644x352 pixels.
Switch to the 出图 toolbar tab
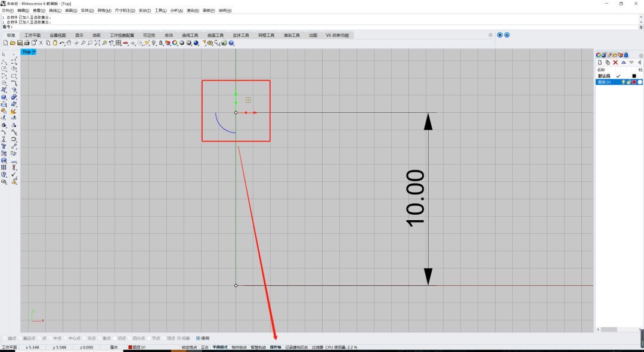[x=313, y=35]
